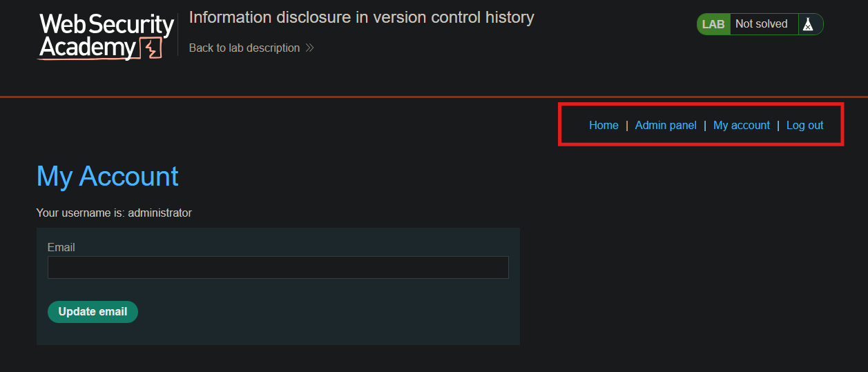This screenshot has height=372, width=868.
Task: Click the lightning bolt icon beside Academy
Action: coord(151,48)
